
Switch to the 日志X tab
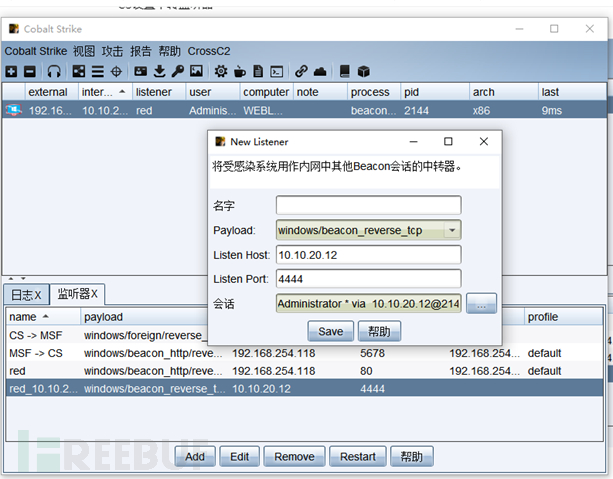(26, 295)
